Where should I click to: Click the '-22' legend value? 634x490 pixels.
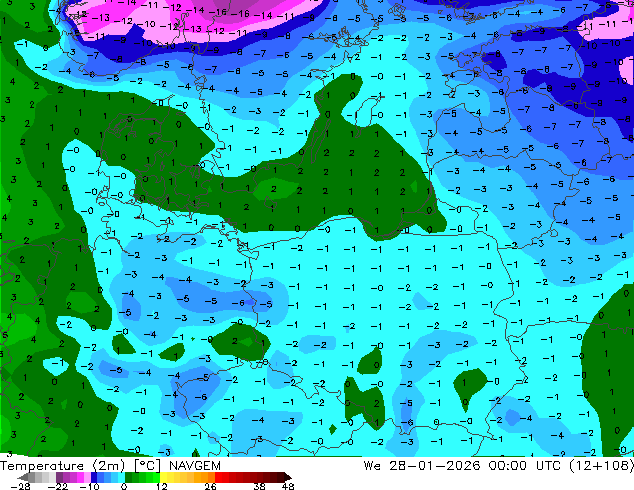click(x=57, y=486)
